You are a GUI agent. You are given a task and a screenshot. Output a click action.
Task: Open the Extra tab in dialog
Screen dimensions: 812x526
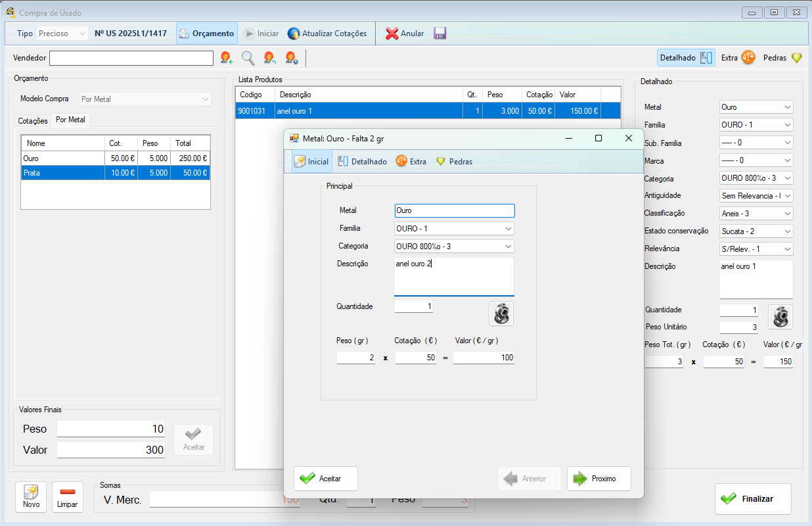411,161
